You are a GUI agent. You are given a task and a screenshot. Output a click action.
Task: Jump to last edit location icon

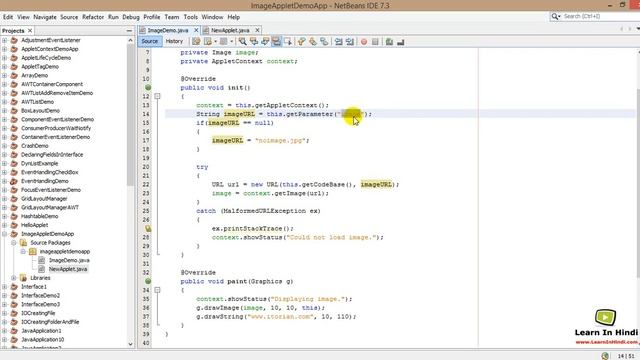point(196,42)
